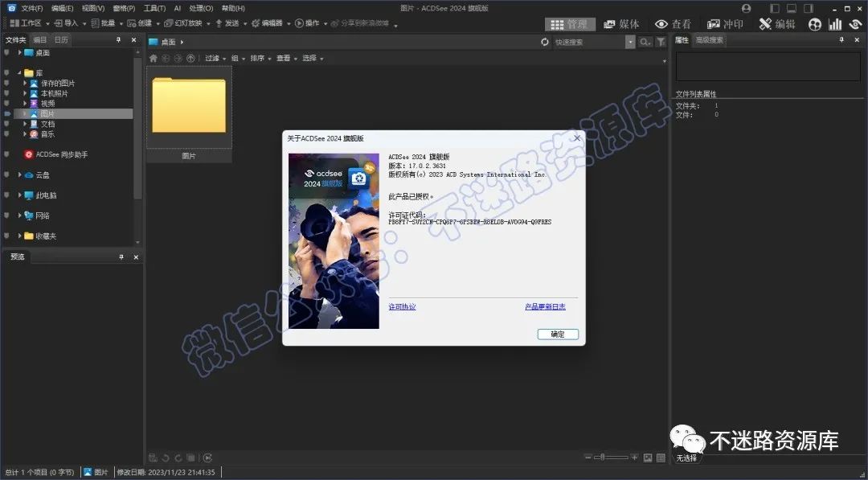Toggle easy-select marker beside 此电脑
The width and height of the screenshot is (868, 480).
[6, 195]
